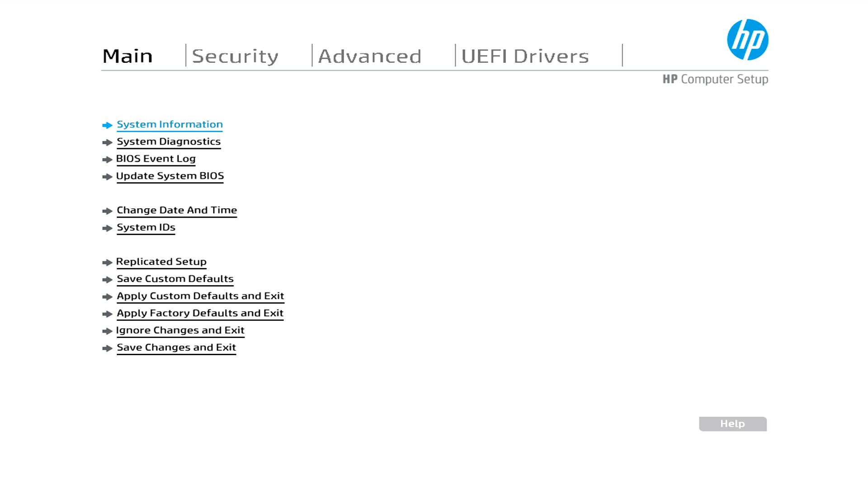Open Update System BIOS
Viewport: 868px width, 488px height.
(x=170, y=176)
